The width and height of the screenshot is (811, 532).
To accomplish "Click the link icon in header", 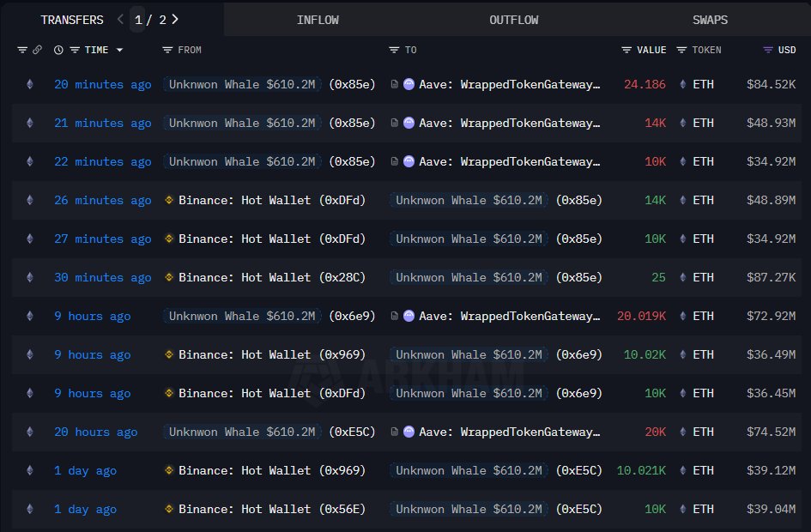I will [x=37, y=50].
